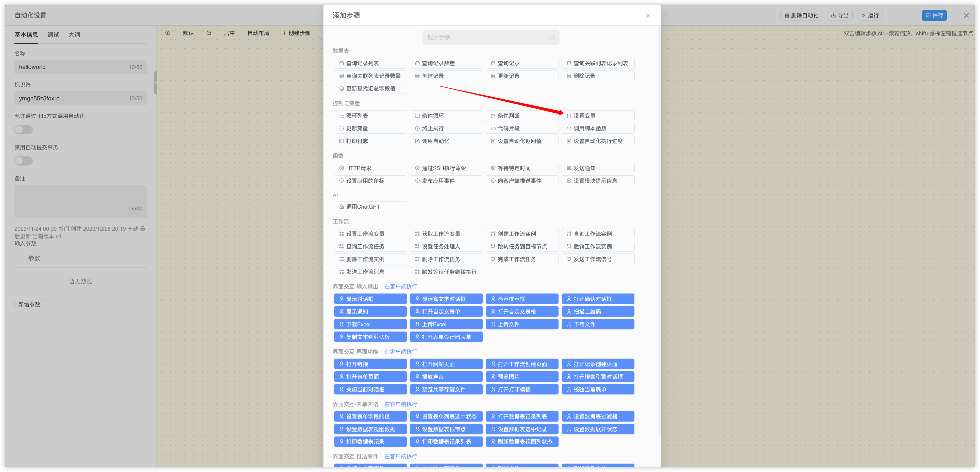980x472 pixels.
Task: Click the zoom-out magnifier icon on the canvas toolbar
Action: pos(209,33)
